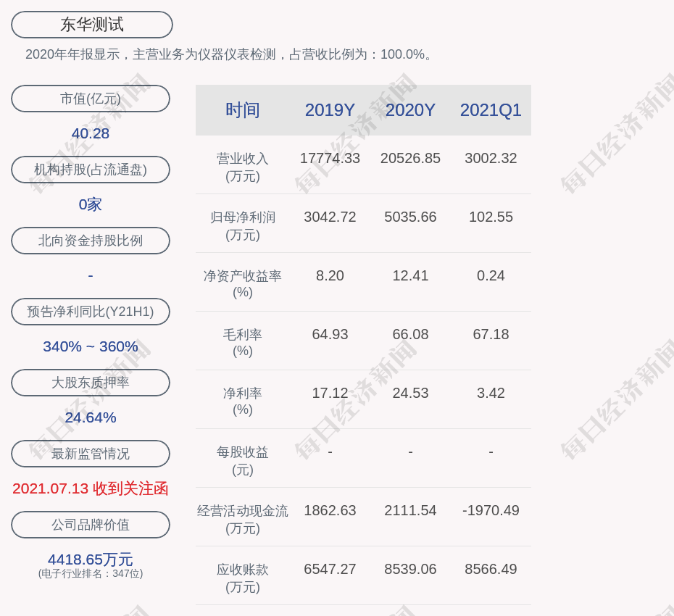Click the 时间 column header
Image resolution: width=674 pixels, height=616 pixels.
243,110
